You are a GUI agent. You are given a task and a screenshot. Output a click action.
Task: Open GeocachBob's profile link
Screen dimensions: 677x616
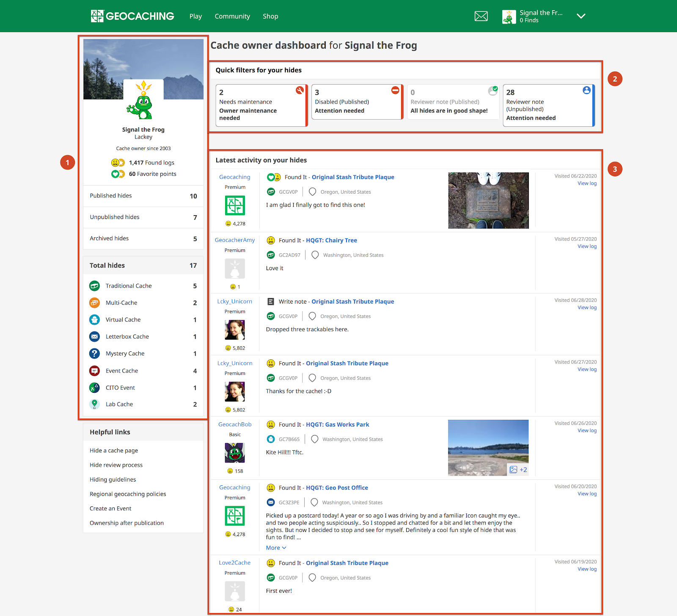tap(235, 424)
